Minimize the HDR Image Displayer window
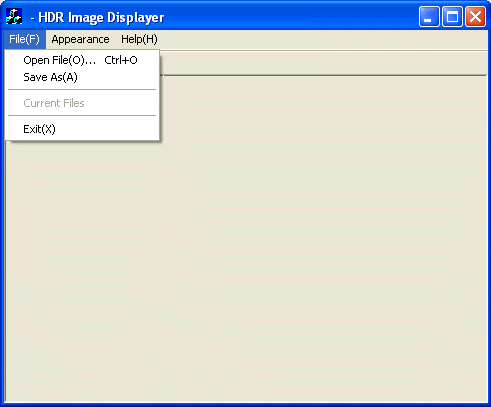Screen dimensions: 491x407 429,16
